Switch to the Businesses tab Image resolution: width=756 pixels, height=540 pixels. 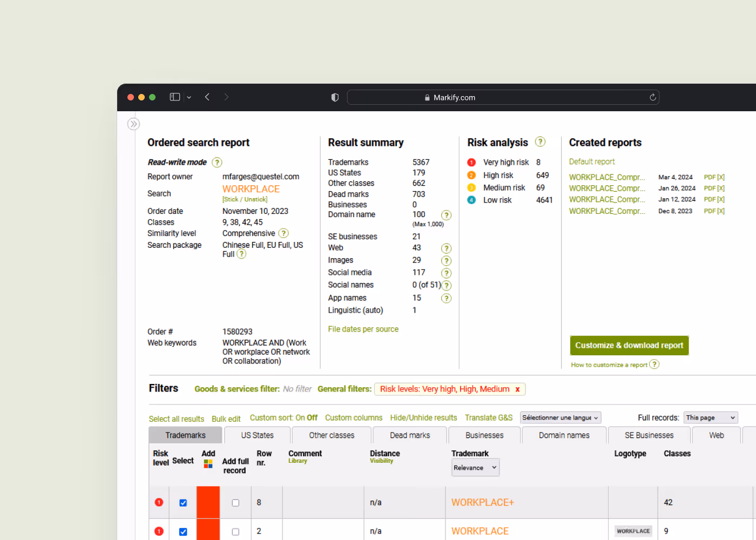pyautogui.click(x=484, y=435)
